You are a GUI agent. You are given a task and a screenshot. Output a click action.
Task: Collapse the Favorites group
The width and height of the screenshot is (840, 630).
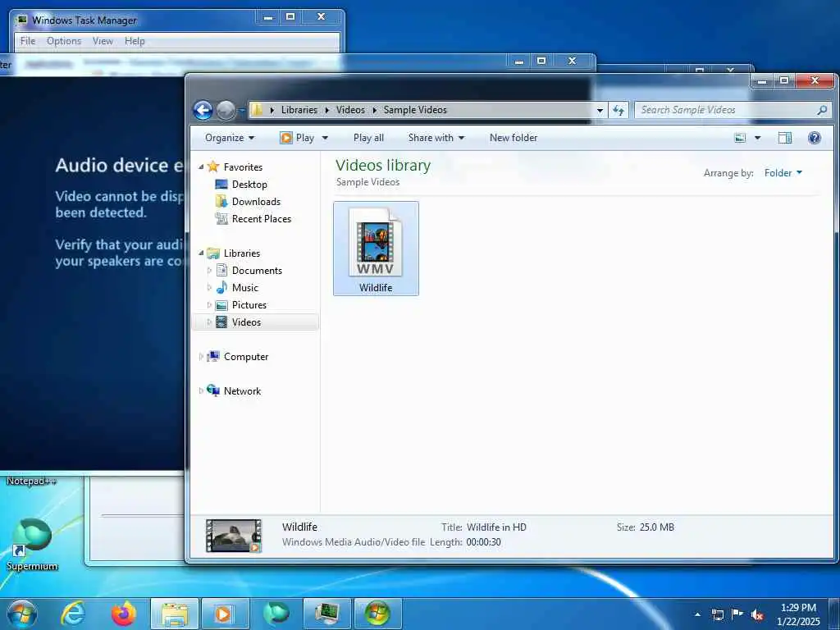pyautogui.click(x=201, y=167)
